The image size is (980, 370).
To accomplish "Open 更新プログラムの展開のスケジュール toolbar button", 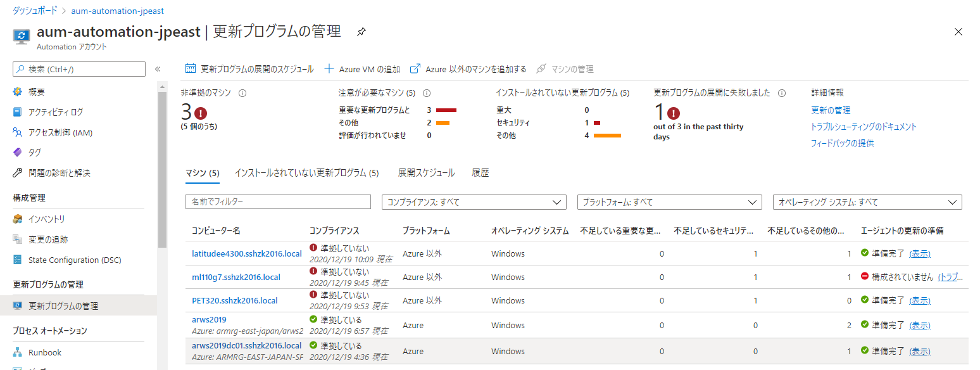I will click(x=249, y=69).
